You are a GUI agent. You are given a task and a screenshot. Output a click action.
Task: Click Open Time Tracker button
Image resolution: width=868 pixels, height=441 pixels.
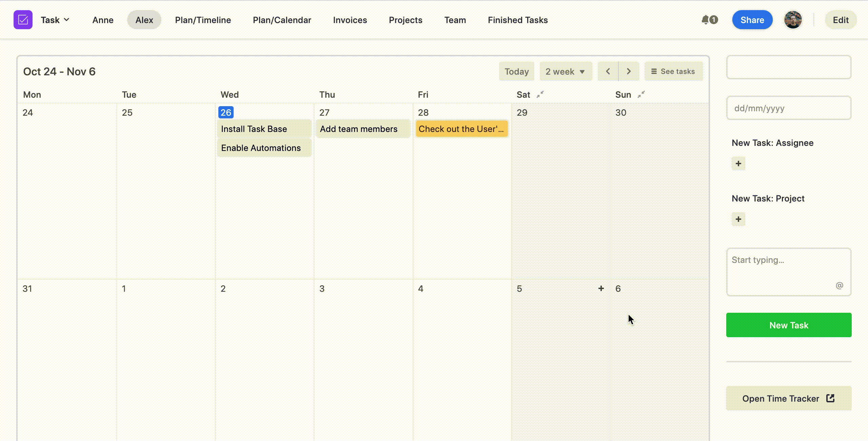pos(789,398)
